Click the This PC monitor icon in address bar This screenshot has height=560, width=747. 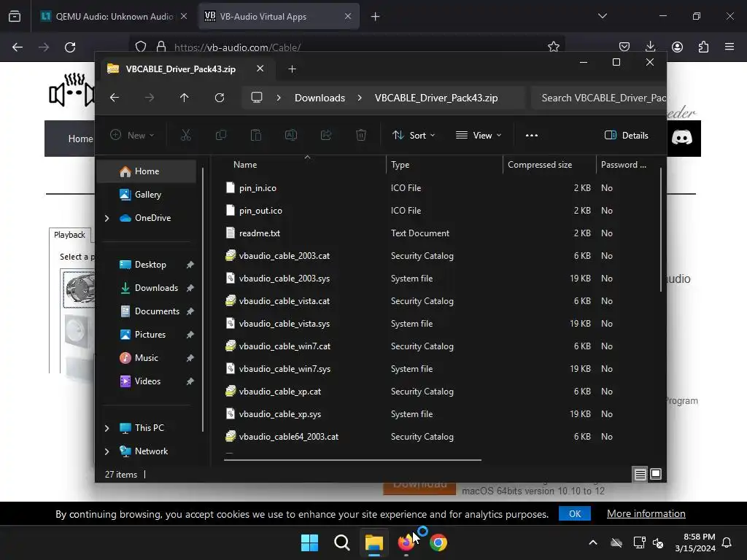pyautogui.click(x=257, y=98)
